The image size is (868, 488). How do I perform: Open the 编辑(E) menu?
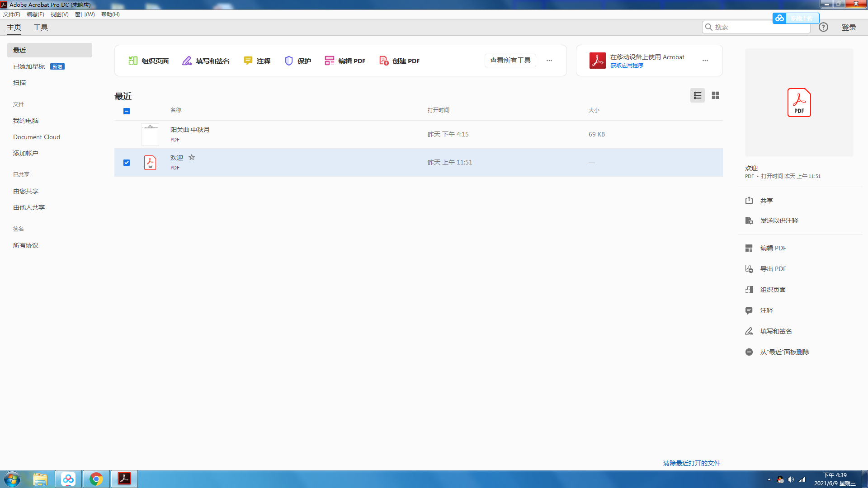click(35, 14)
